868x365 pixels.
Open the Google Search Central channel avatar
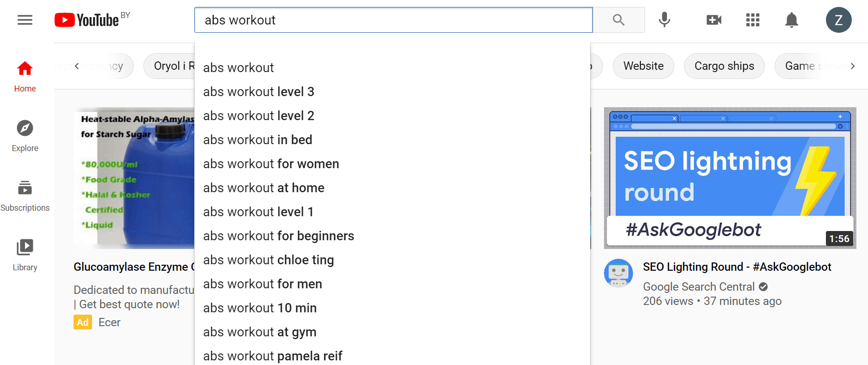[618, 273]
